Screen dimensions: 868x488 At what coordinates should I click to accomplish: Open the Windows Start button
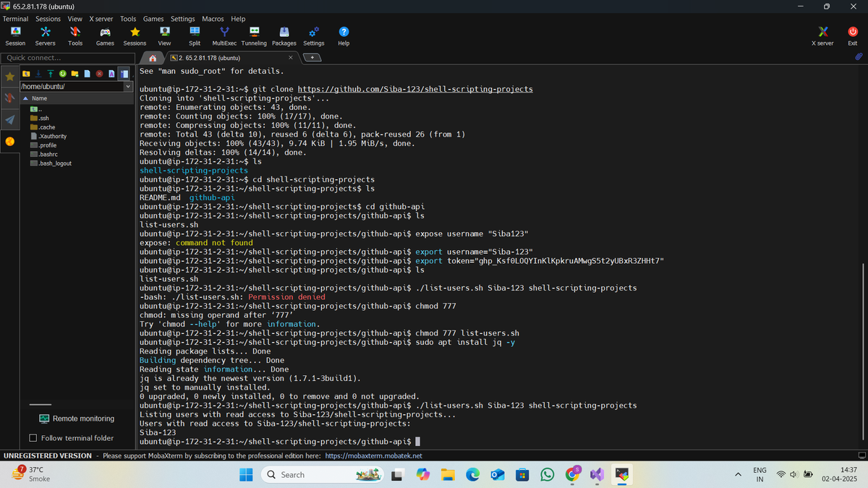[x=246, y=475]
